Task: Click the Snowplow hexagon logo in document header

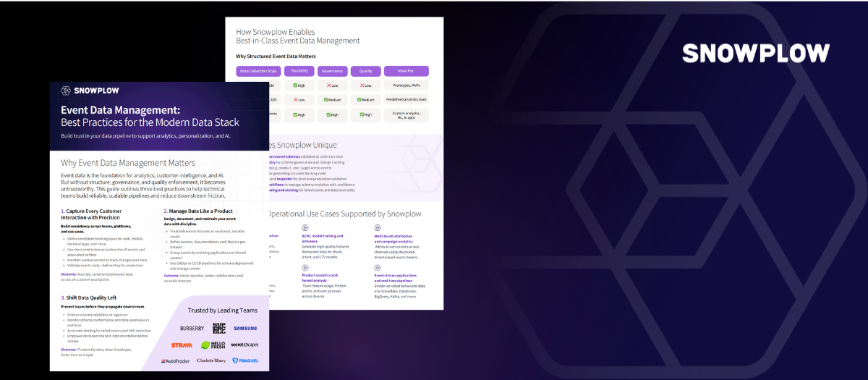Action: (x=66, y=90)
